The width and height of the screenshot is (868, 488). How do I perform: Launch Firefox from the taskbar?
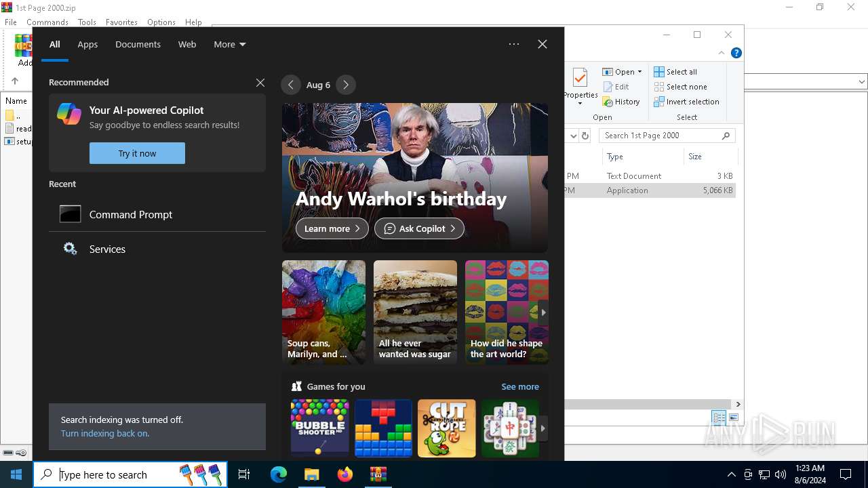345,474
